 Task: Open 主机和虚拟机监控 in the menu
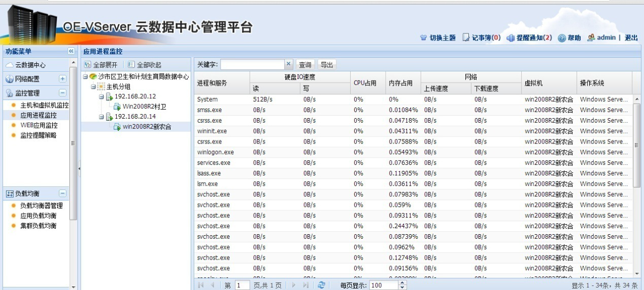tap(44, 105)
